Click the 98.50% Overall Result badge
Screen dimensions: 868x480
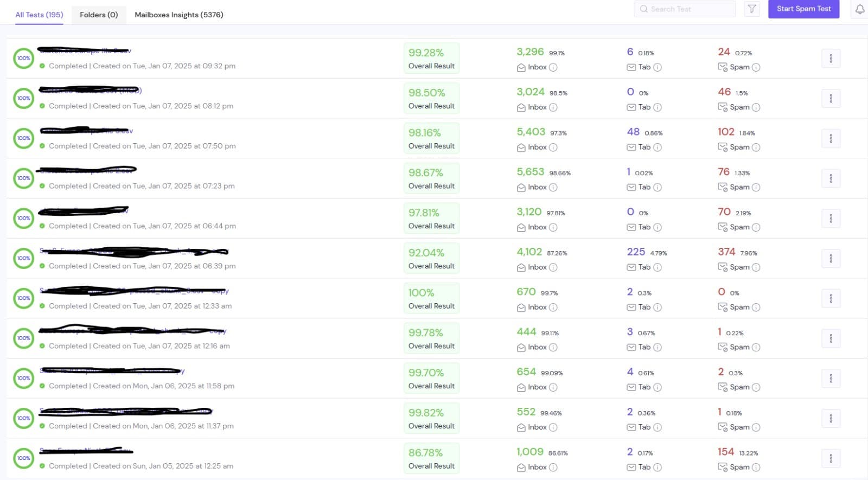[431, 98]
